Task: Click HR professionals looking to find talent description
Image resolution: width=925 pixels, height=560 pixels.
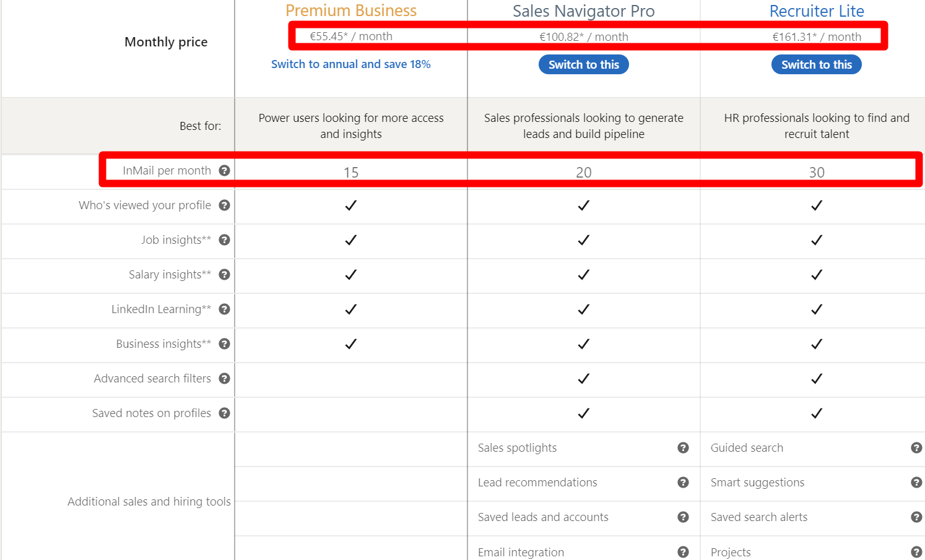Action: pos(817,126)
